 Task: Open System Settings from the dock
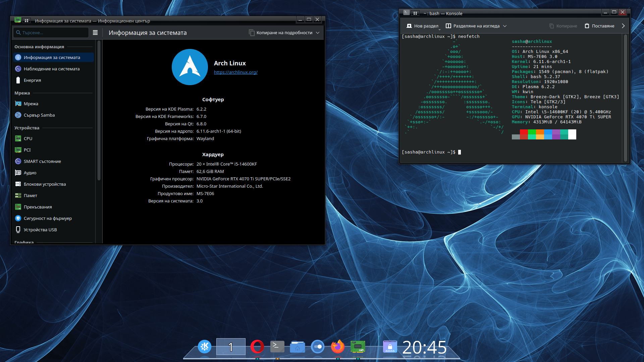click(318, 347)
